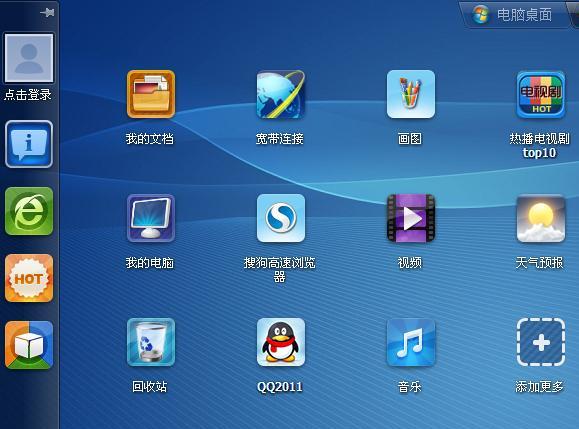Click the 宽带连接 label text
The height and width of the screenshot is (429, 579).
280,139
